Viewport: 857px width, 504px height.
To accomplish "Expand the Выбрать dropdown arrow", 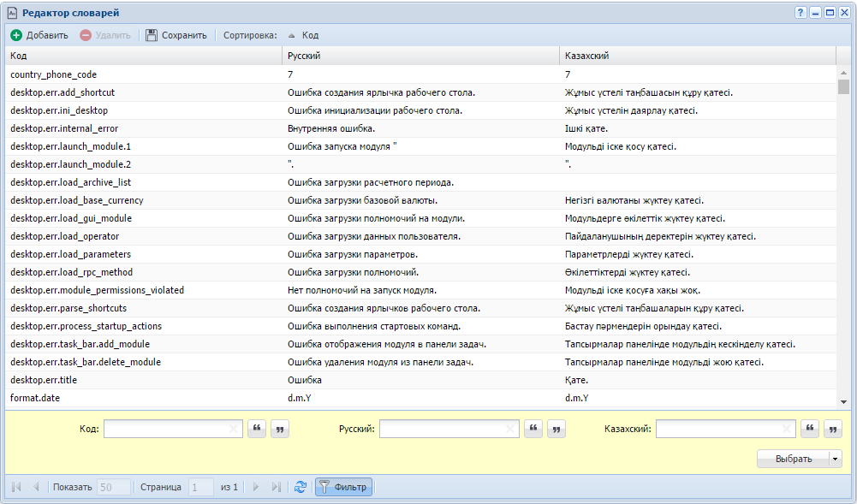I will pos(836,459).
